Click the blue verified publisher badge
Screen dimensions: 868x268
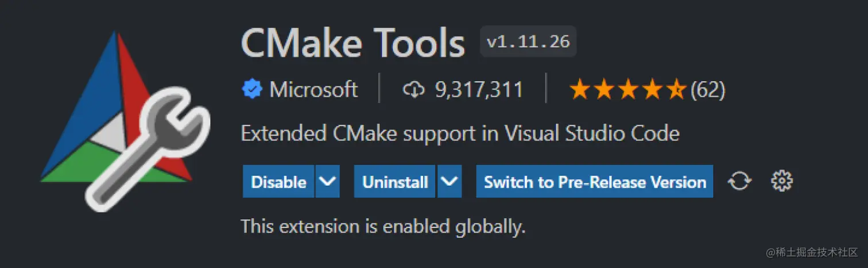click(x=251, y=90)
